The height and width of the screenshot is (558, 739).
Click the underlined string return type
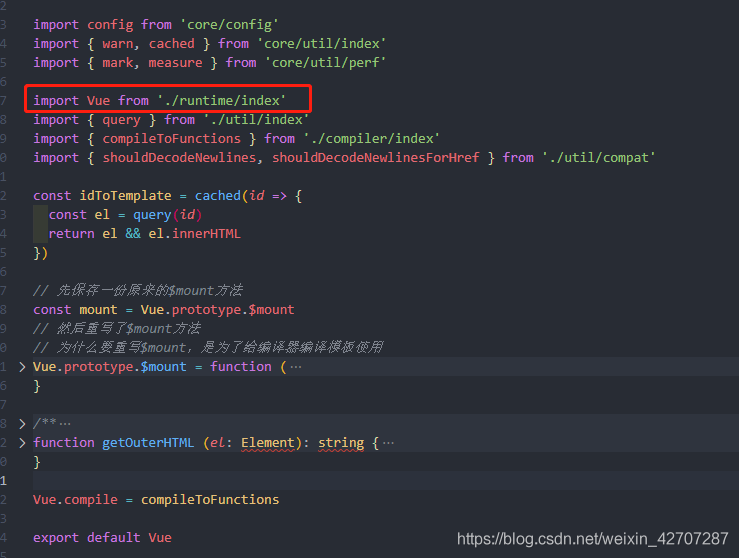341,443
